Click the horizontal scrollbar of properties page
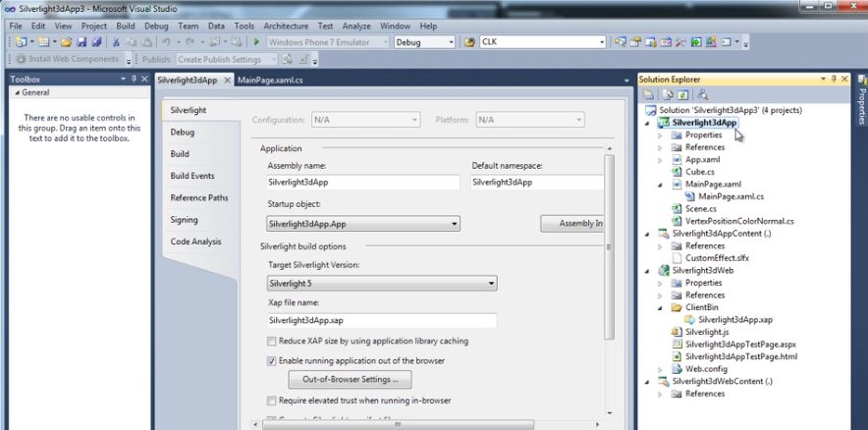The image size is (868, 430). pos(398,424)
